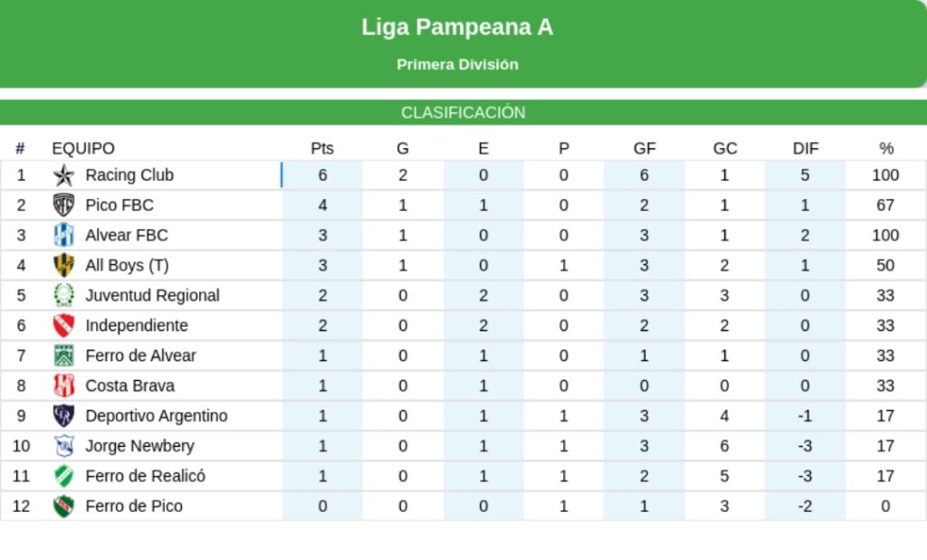
Task: Select the EQUIPO column header
Action: pos(83,148)
